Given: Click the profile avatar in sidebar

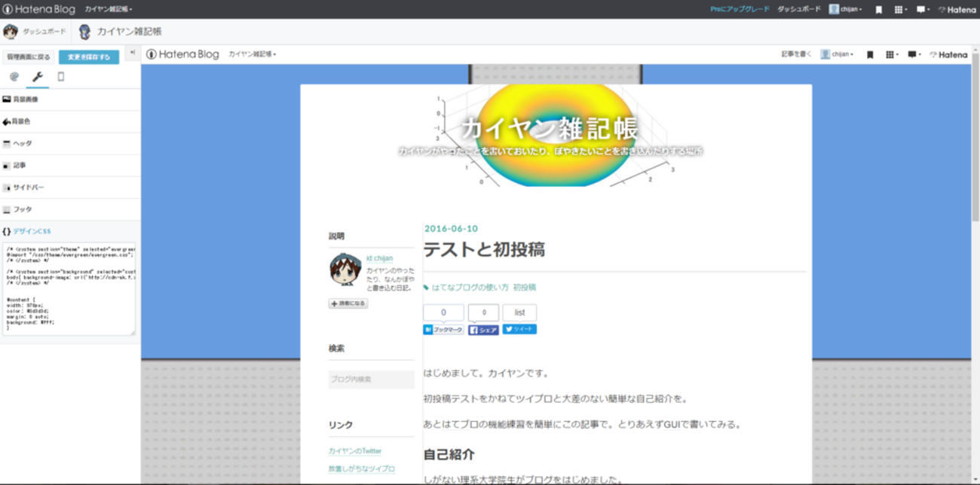Looking at the screenshot, I should click(x=345, y=270).
